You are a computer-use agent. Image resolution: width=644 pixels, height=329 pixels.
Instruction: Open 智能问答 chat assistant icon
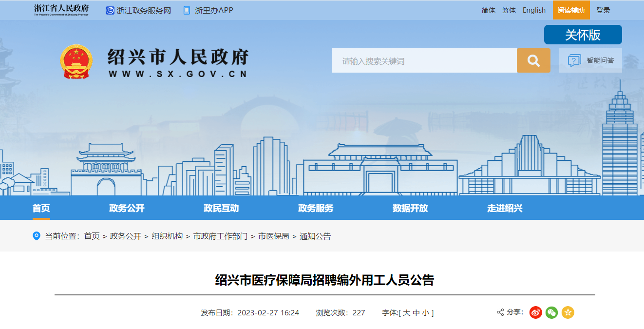click(x=574, y=61)
